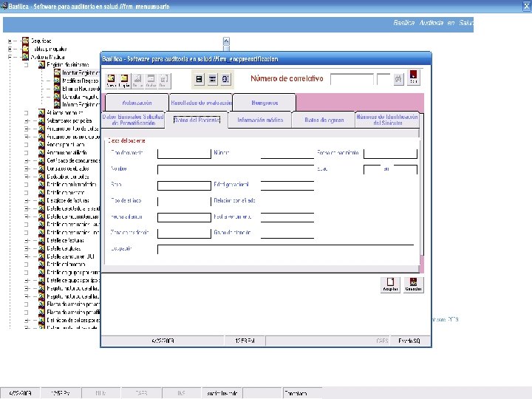The width and height of the screenshot is (532, 399).
Task: Click the Nuevo icon in the form toolbar
Action: coord(112,81)
